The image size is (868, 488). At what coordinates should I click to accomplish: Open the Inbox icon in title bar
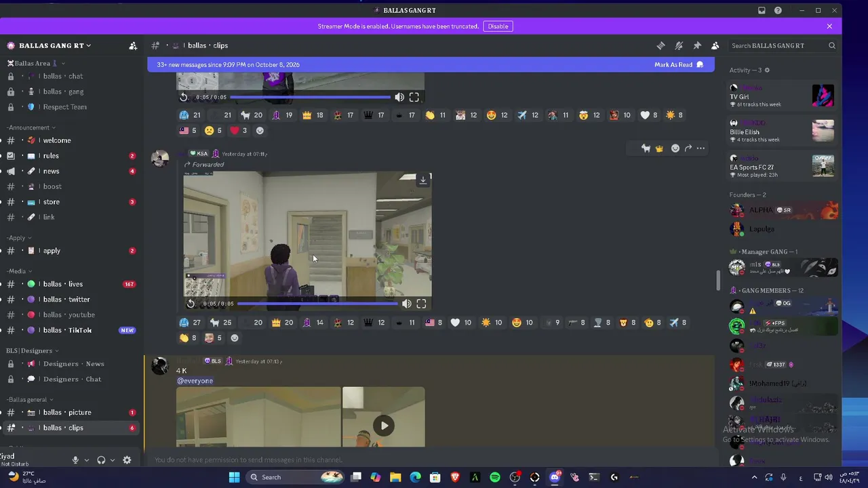coord(762,10)
